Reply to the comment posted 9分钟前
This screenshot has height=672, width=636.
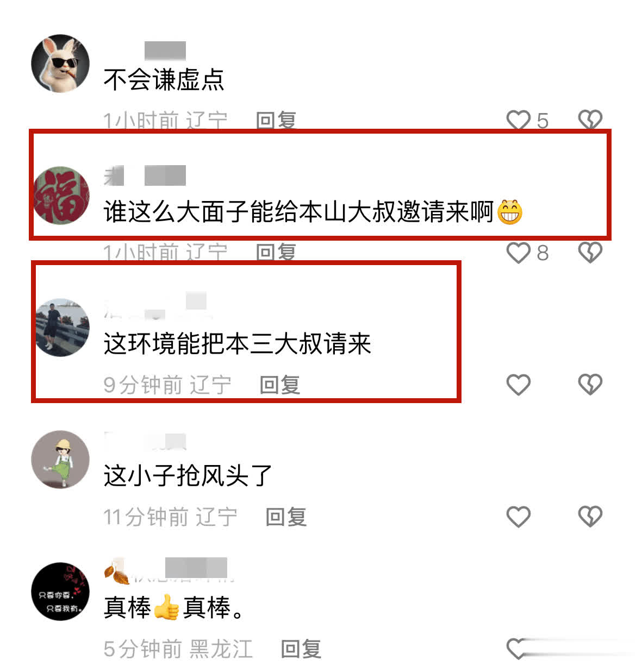280,385
